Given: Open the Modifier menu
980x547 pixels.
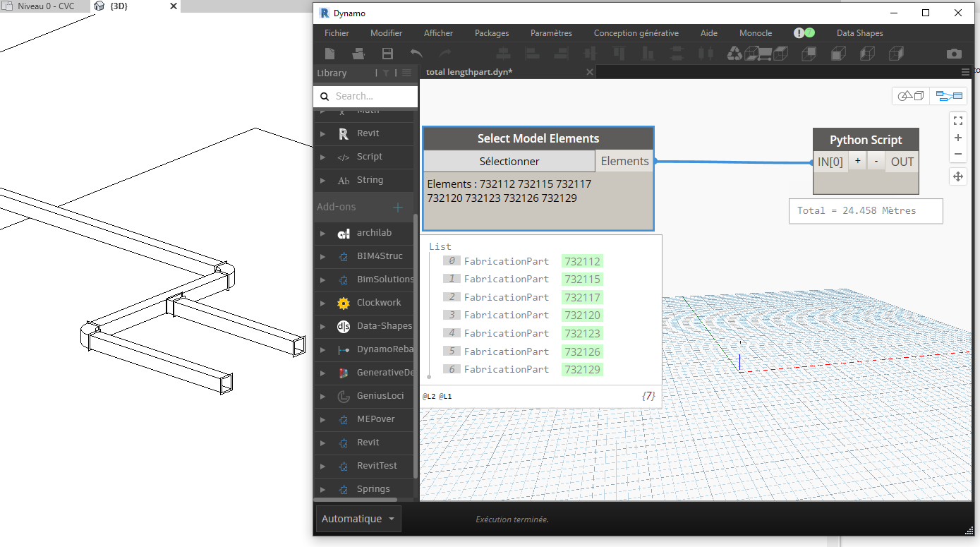Looking at the screenshot, I should [386, 33].
